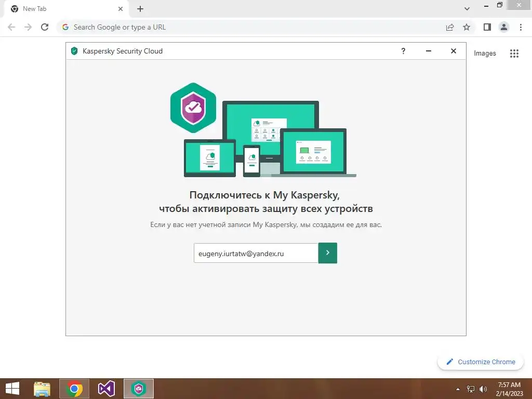The image size is (532, 399).
Task: Open Windows Start menu
Action: pyautogui.click(x=12, y=389)
